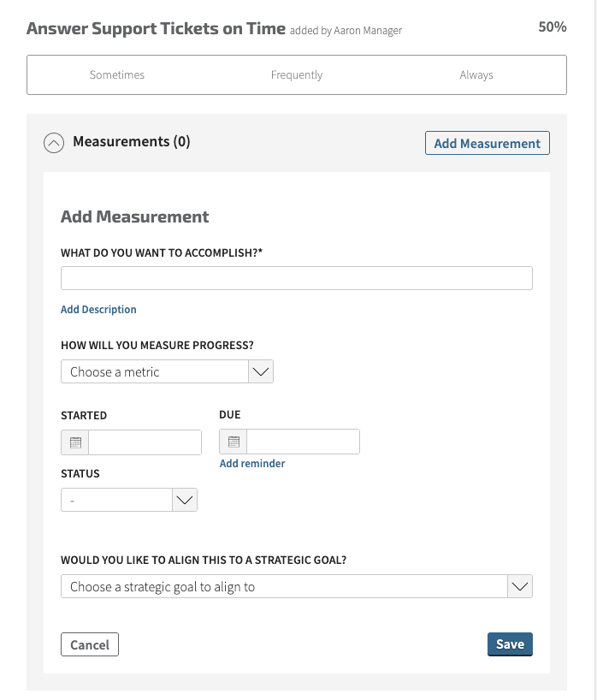Viewport: 597px width, 700px height.
Task: Click the accomplish goal text field
Action: (x=296, y=278)
